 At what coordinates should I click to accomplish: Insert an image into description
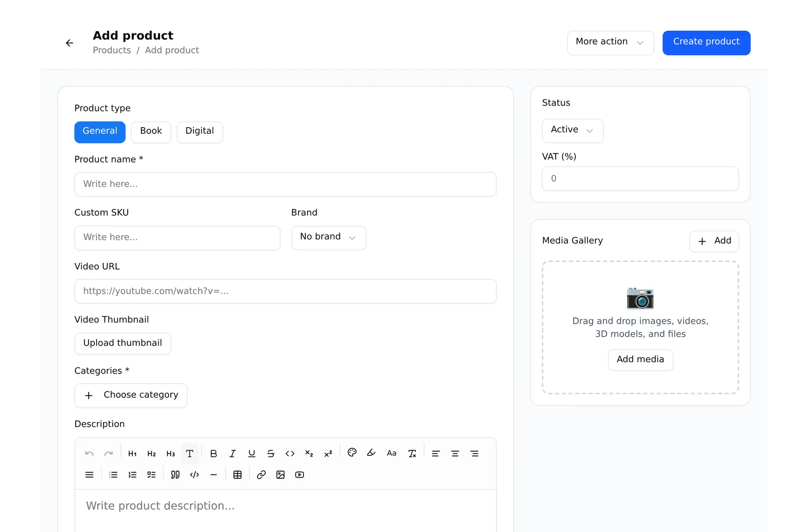(280, 475)
